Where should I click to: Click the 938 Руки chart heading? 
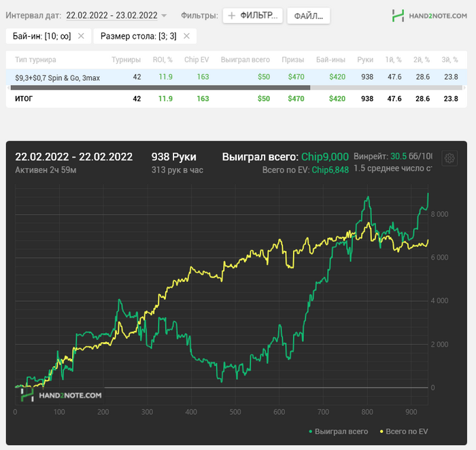173,157
